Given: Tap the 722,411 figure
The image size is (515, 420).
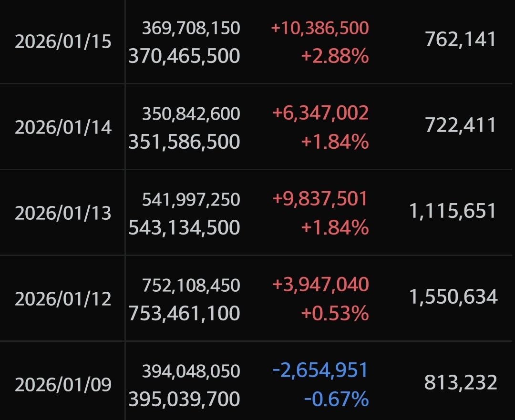Looking at the screenshot, I should [x=461, y=126].
